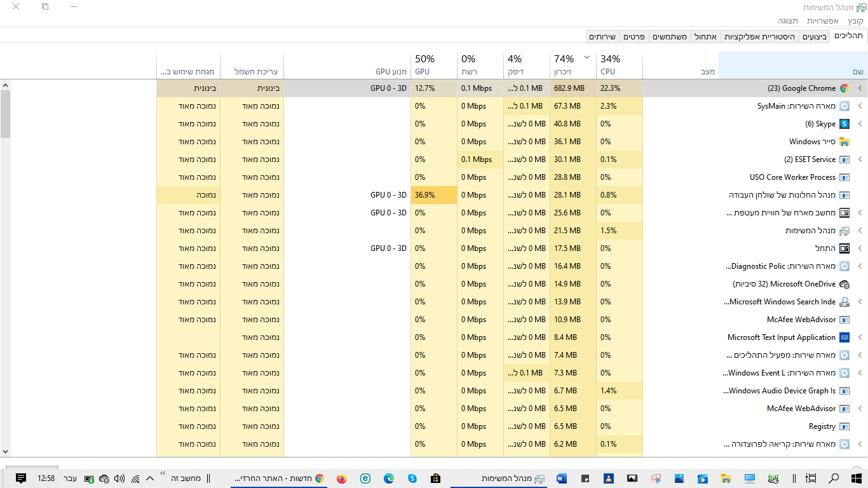Open the notification center icon

pos(20,478)
